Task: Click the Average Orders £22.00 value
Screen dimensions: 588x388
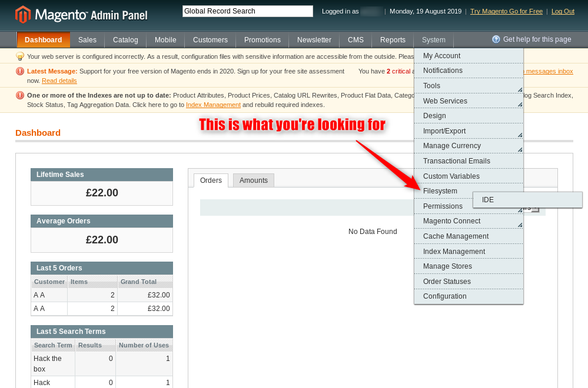Action: click(102, 240)
